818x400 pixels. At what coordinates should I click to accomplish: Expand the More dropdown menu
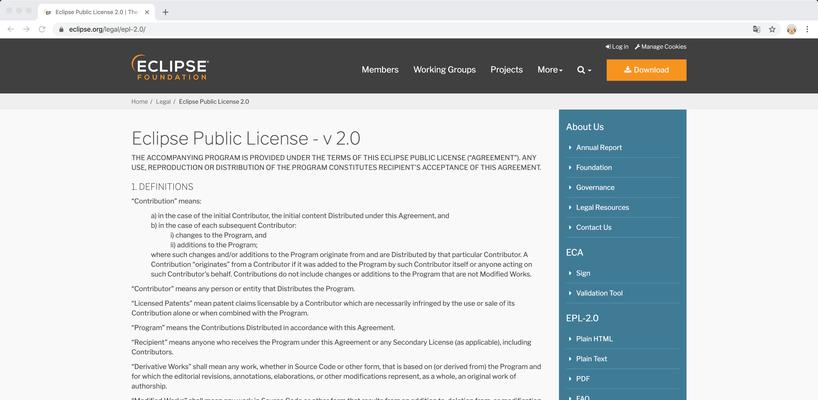pos(550,70)
